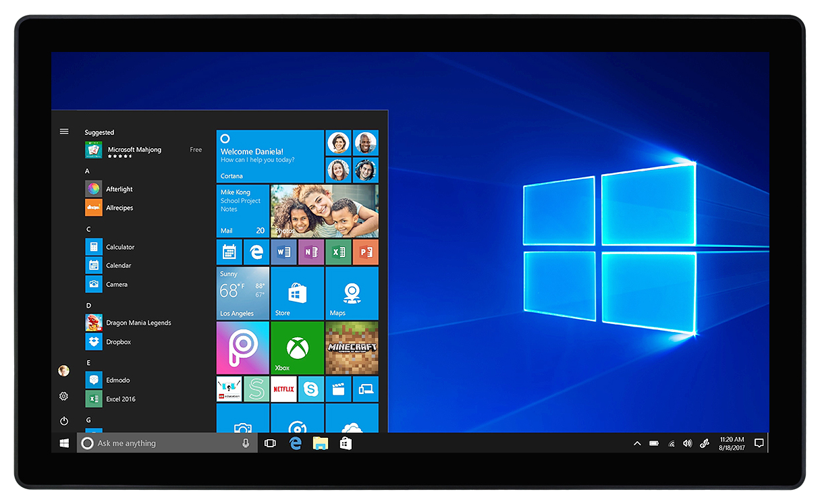Open the Action Center notification icon
This screenshot has width=820, height=504.
759,443
